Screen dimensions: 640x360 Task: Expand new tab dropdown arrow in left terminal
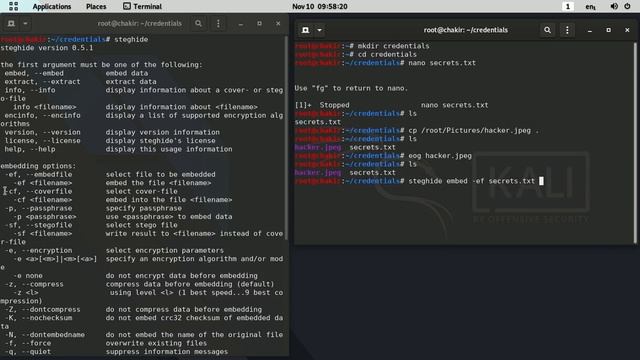[25, 24]
